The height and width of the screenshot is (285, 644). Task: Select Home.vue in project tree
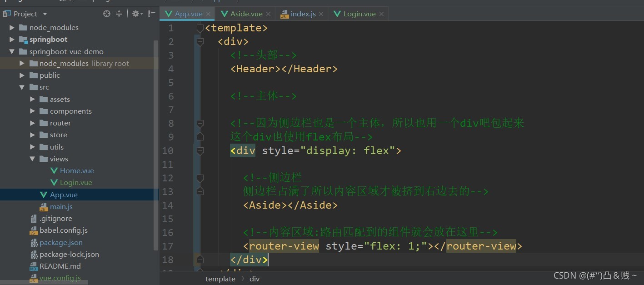(77, 171)
